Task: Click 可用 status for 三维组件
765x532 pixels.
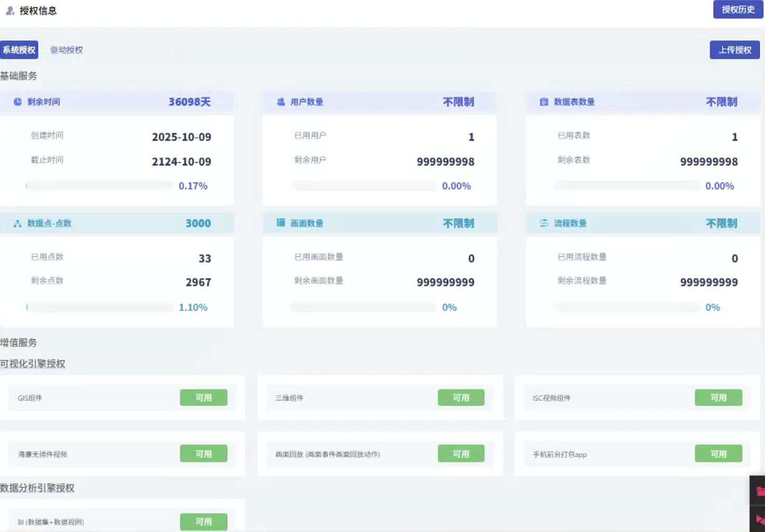Action: (x=461, y=398)
